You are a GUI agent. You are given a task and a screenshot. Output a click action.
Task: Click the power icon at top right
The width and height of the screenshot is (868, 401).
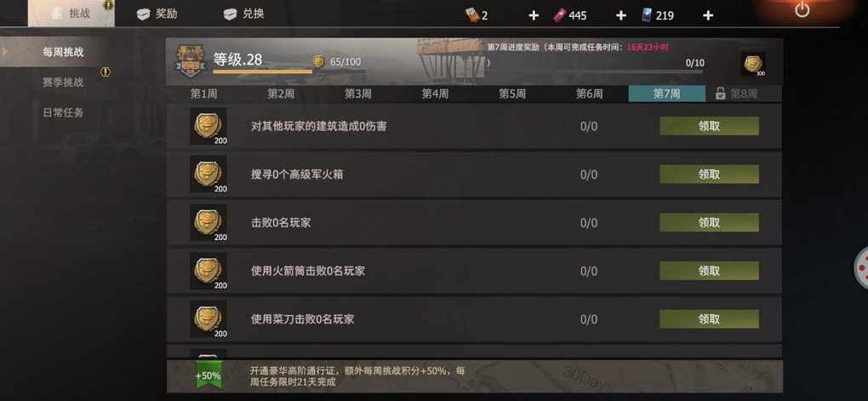pos(802,9)
